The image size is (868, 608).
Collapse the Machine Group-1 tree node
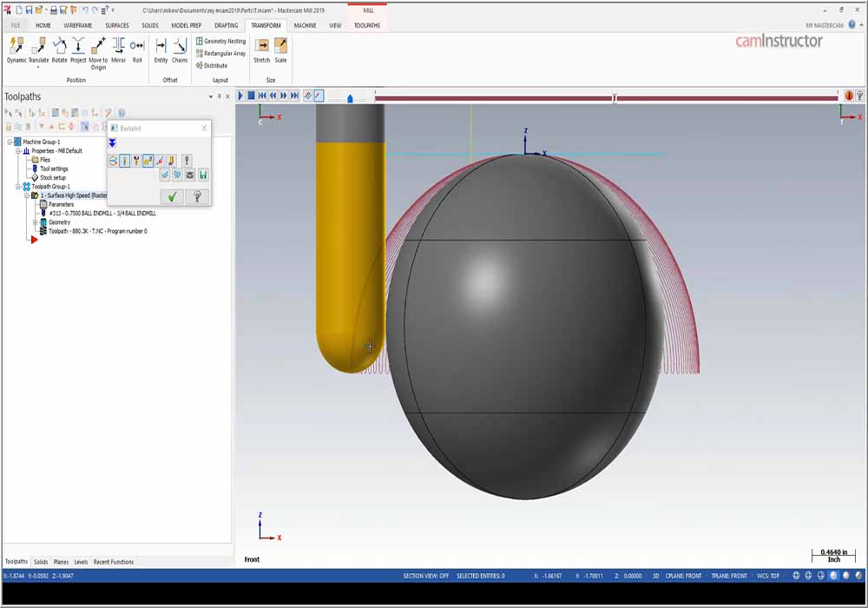click(x=10, y=142)
